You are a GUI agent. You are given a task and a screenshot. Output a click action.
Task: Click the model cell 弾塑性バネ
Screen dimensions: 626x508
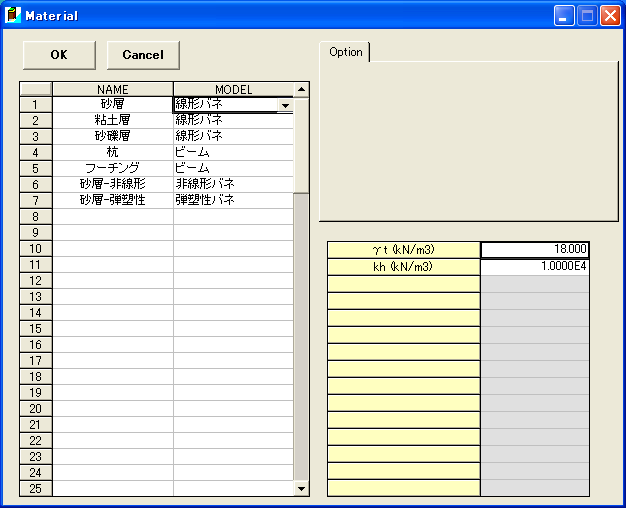[x=233, y=200]
